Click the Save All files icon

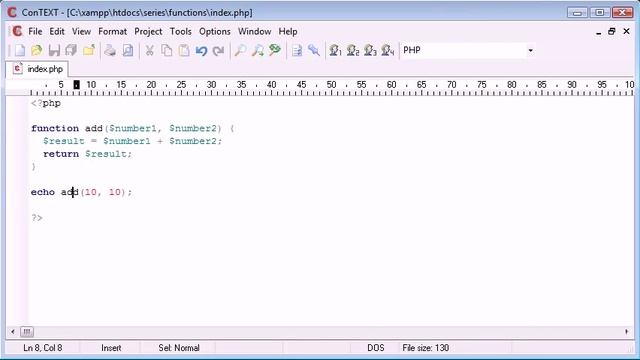pyautogui.click(x=71, y=51)
